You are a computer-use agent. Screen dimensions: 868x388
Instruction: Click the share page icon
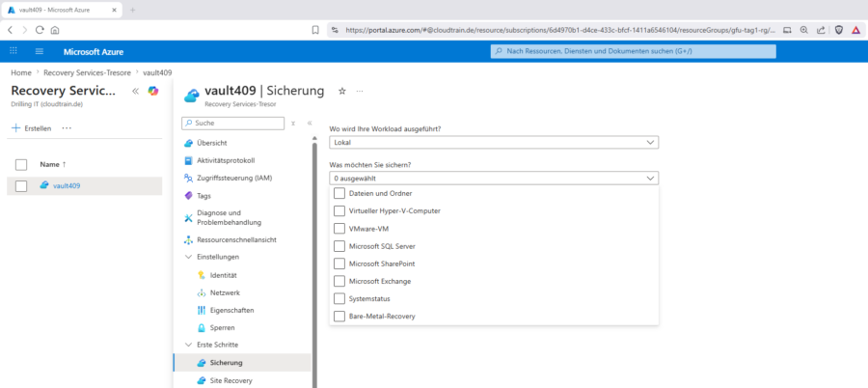pos(821,30)
